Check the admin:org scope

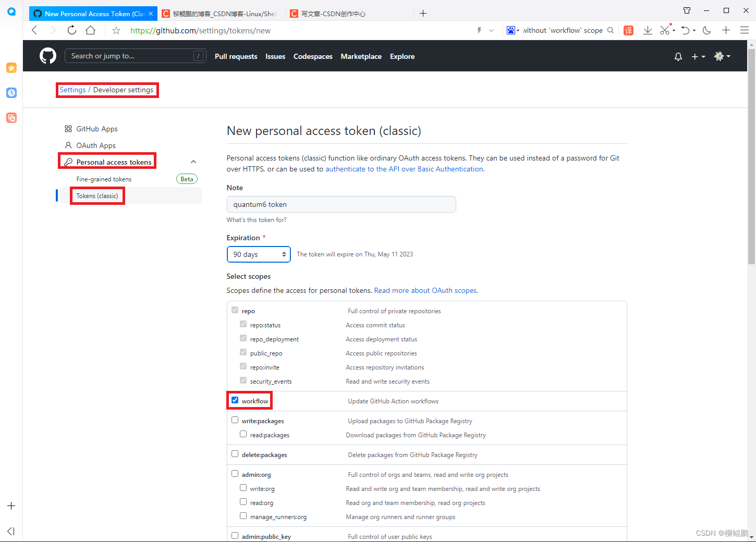pyautogui.click(x=235, y=473)
